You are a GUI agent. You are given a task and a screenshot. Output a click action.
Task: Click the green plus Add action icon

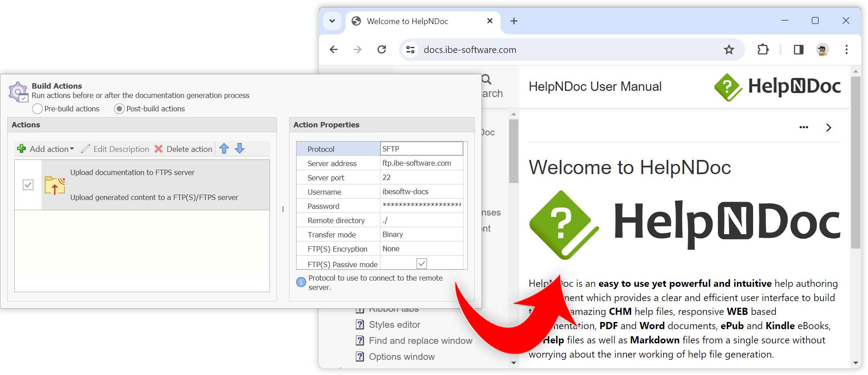coord(21,149)
